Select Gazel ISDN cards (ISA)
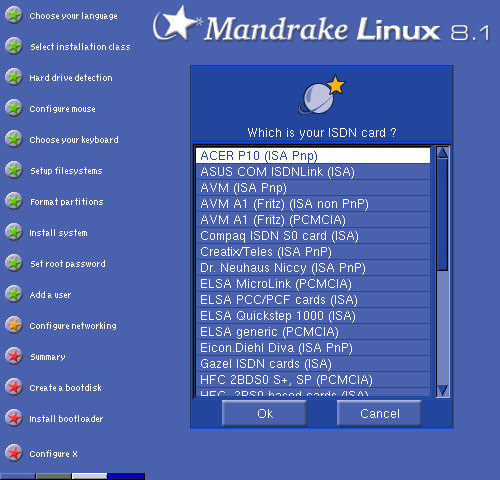The width and height of the screenshot is (500, 480). (313, 364)
